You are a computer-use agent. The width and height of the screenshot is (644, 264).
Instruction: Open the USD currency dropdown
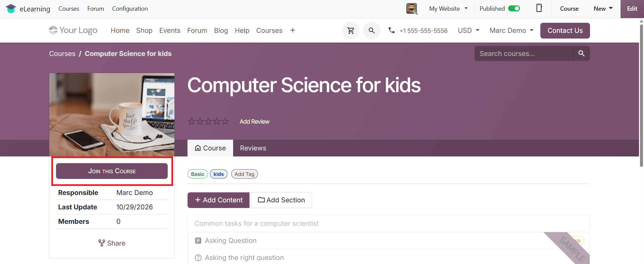point(469,30)
